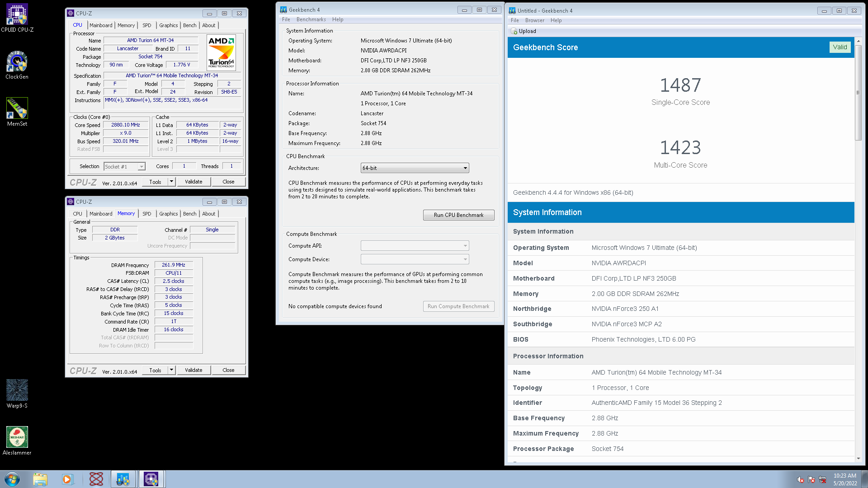Click the Action Center flag tray icon
The width and height of the screenshot is (868, 488).
click(811, 479)
